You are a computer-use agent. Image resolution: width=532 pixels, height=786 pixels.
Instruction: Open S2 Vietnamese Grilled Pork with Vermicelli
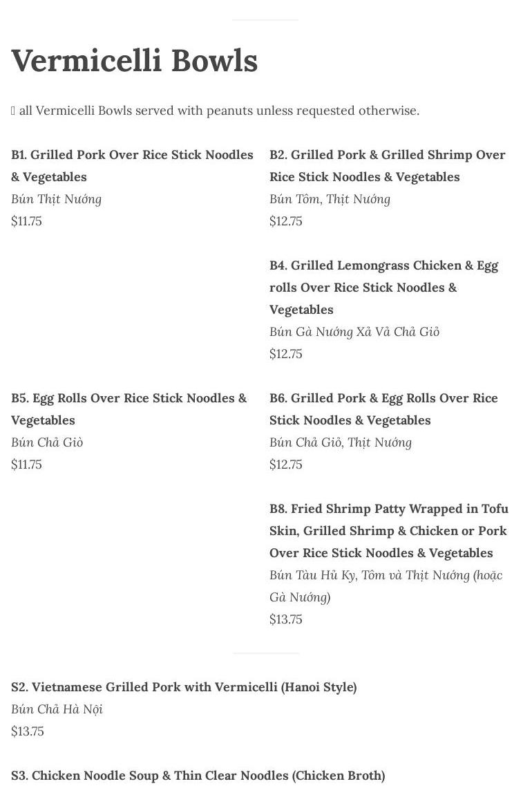tap(184, 687)
